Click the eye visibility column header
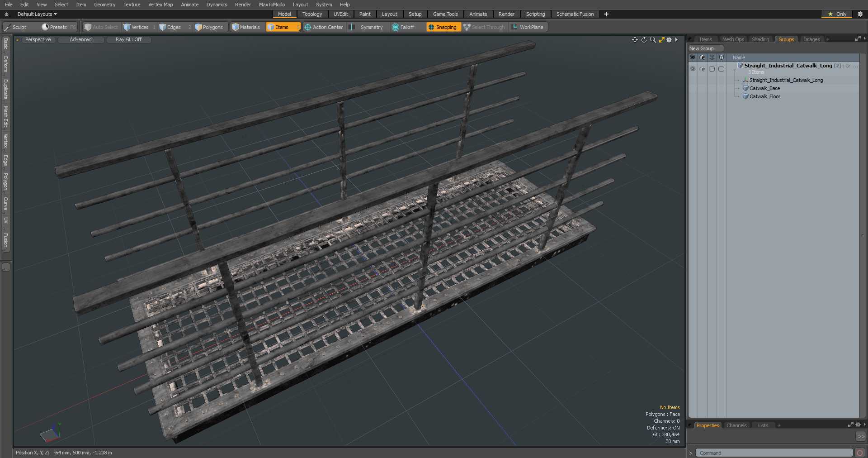868x458 pixels. [693, 57]
